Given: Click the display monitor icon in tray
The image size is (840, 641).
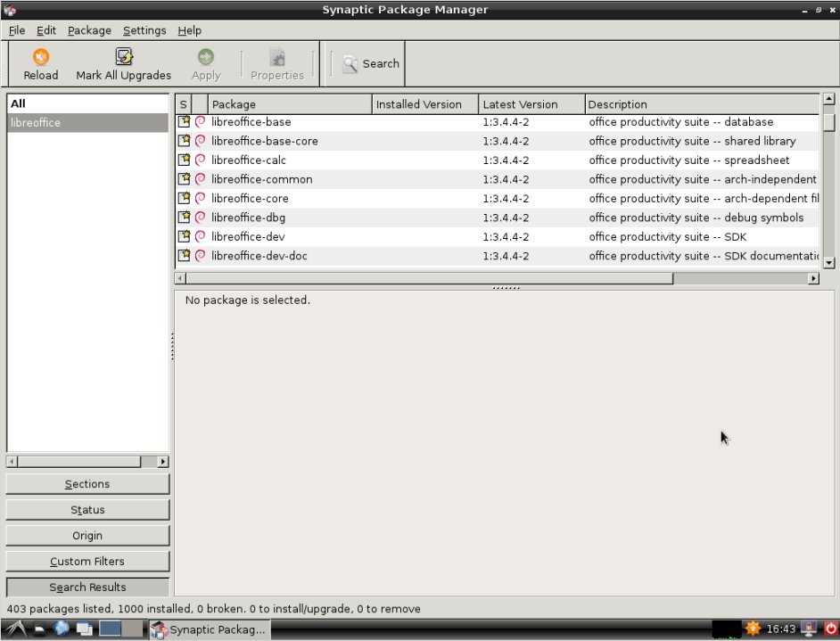Looking at the screenshot, I should [x=809, y=629].
